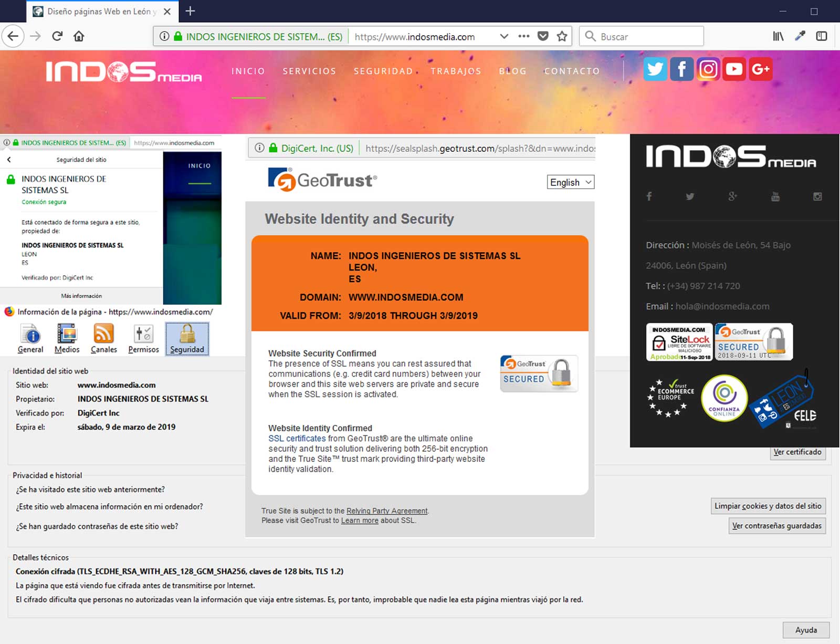
Task: Click the hola@indosmedia.com email link
Action: 722,306
